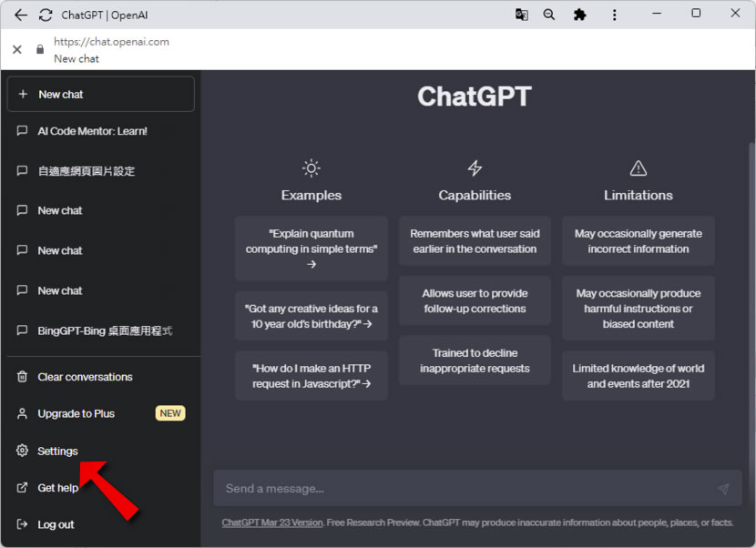Click "Limited knowledge of world and events after 2021" card
The image size is (756, 548).
639,376
